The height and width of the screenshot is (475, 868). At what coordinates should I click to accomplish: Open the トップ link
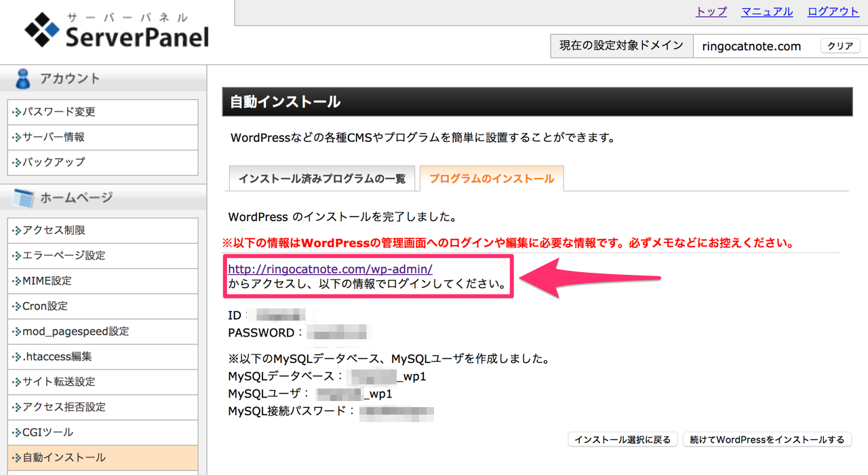711,12
